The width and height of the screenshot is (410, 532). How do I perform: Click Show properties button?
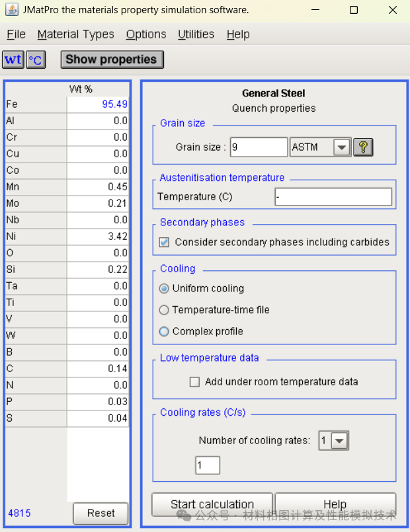pos(112,59)
